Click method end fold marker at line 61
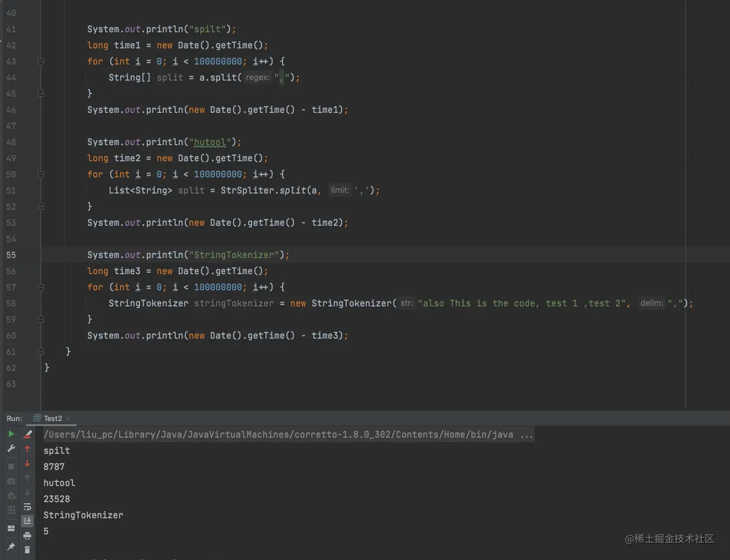This screenshot has height=560, width=730. tap(41, 351)
